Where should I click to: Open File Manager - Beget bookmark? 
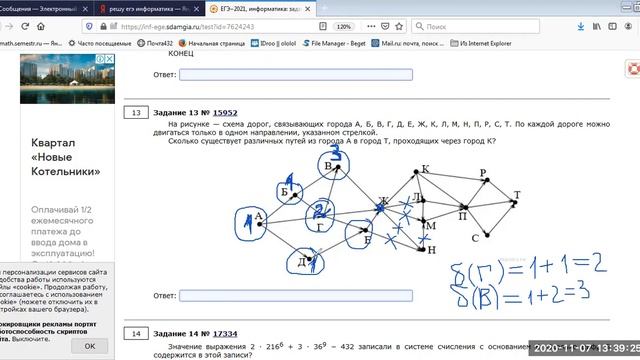coord(334,43)
